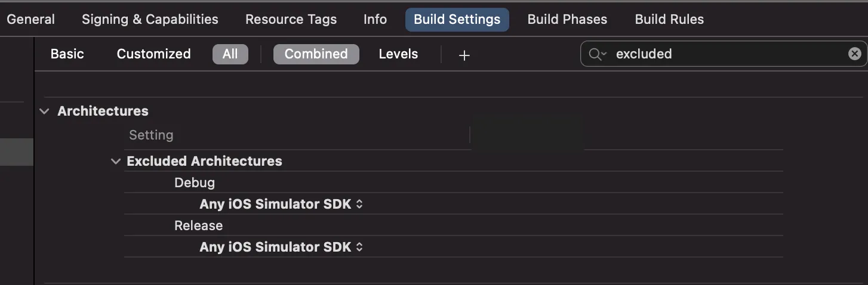Click in the build settings search field
Screen dimensions: 868x285
728,54
